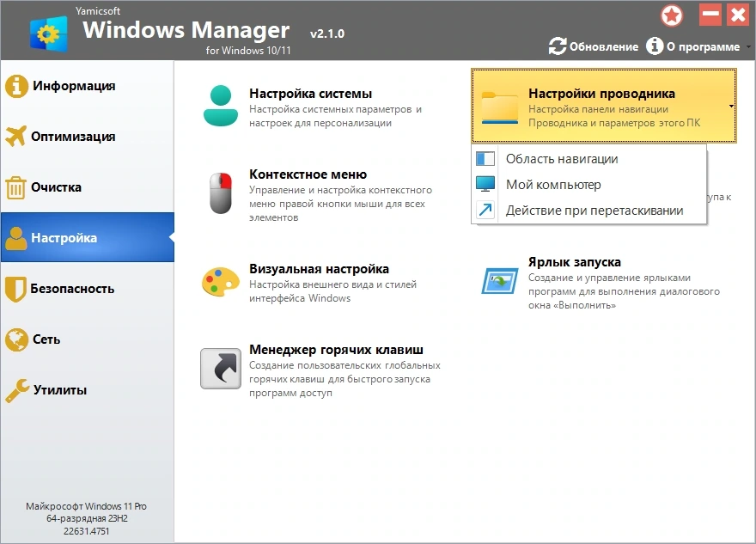Click the palette icon of Визуальная настройка
The height and width of the screenshot is (544, 756).
pyautogui.click(x=221, y=282)
